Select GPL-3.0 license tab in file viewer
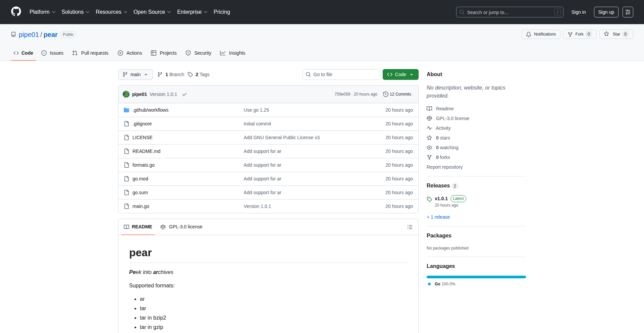 pyautogui.click(x=181, y=227)
